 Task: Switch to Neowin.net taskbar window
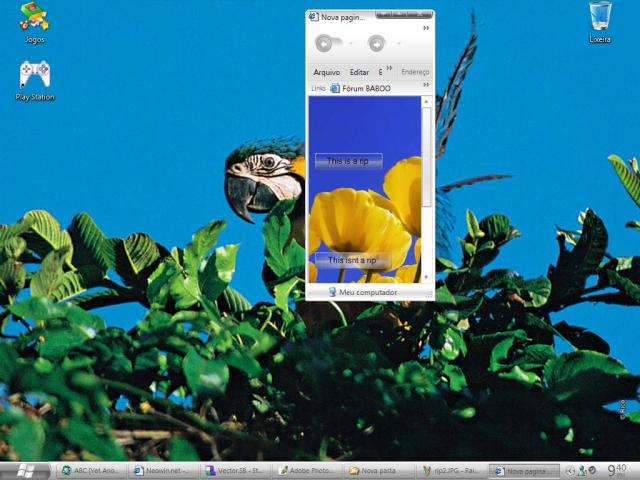(164, 471)
